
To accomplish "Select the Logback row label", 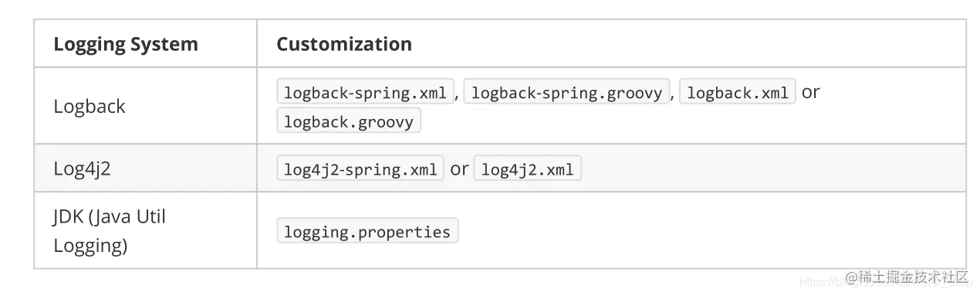I will [x=90, y=107].
